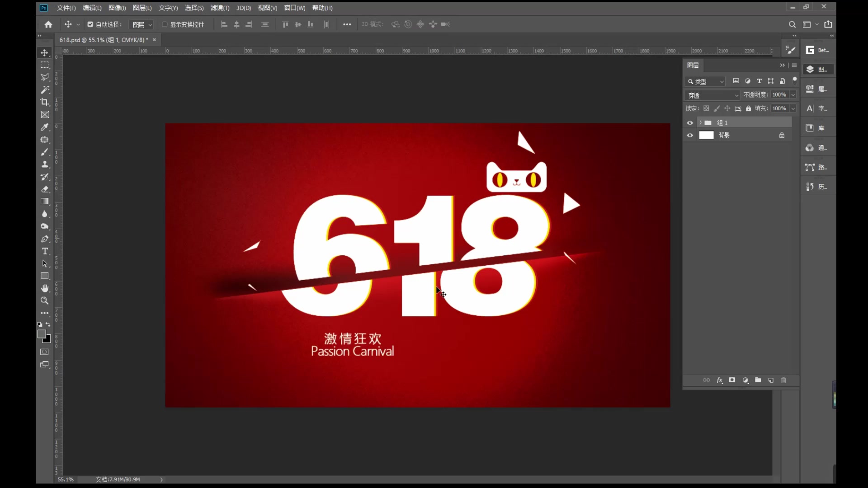868x488 pixels.
Task: Select the History Brush tool
Action: point(44,177)
